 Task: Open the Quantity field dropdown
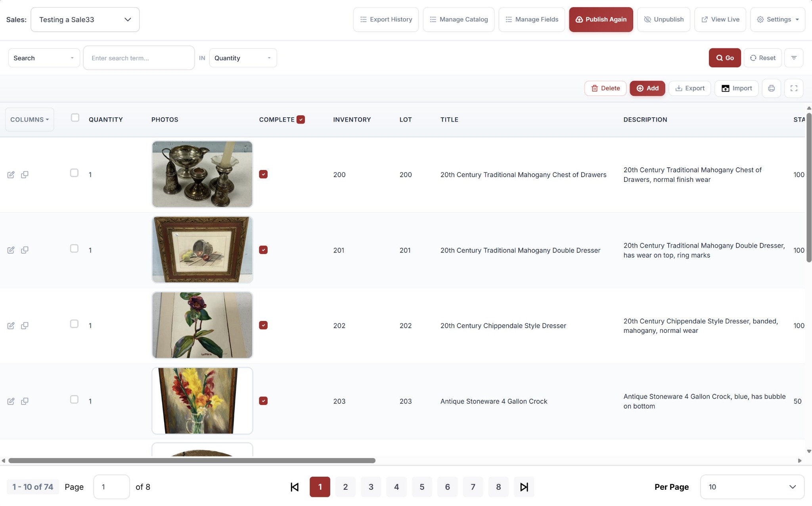pyautogui.click(x=243, y=58)
